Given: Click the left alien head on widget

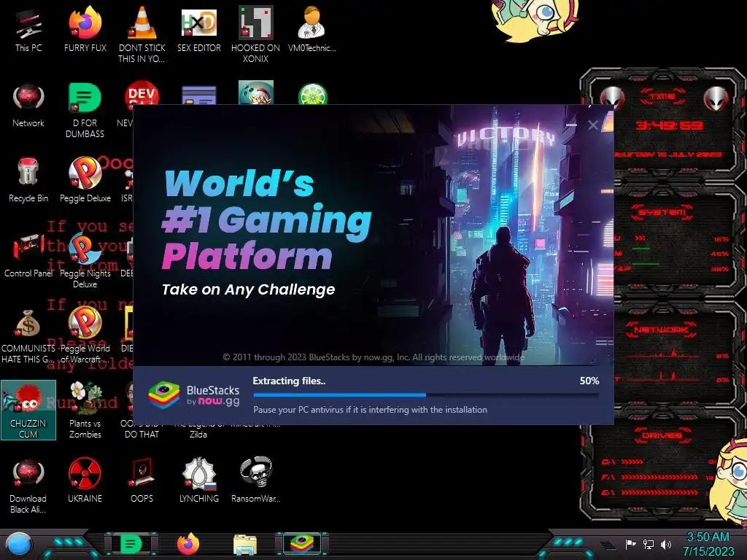Looking at the screenshot, I should tap(612, 98).
